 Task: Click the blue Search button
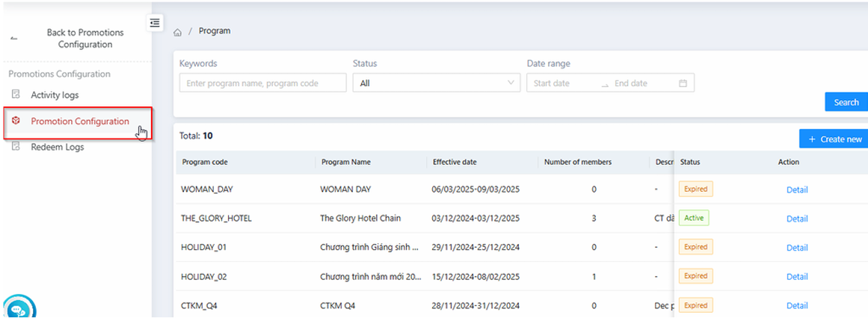(846, 102)
